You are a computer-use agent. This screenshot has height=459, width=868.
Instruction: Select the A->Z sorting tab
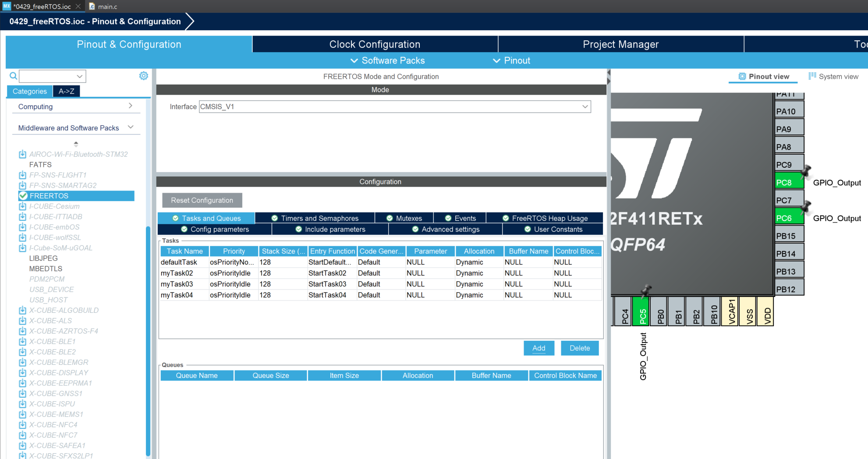67,91
